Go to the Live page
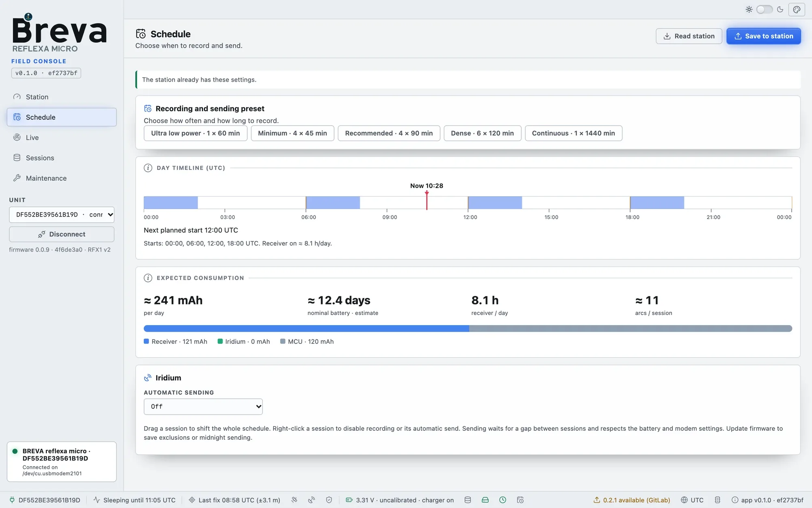The height and width of the screenshot is (508, 812). click(x=62, y=137)
